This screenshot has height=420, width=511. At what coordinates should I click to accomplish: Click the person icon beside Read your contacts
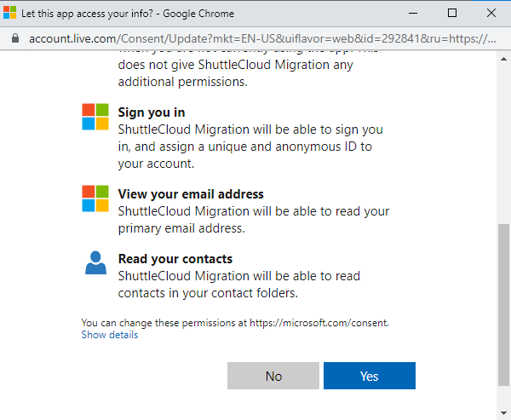pos(95,262)
